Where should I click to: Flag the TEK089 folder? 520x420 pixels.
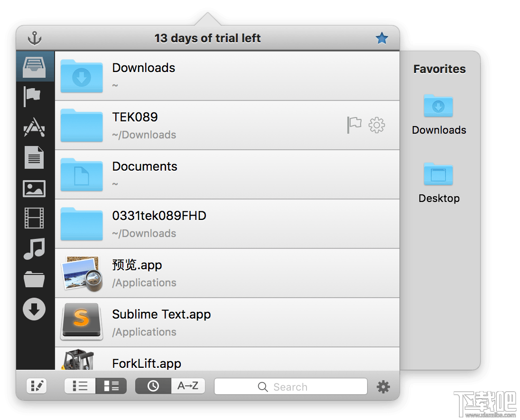point(355,125)
